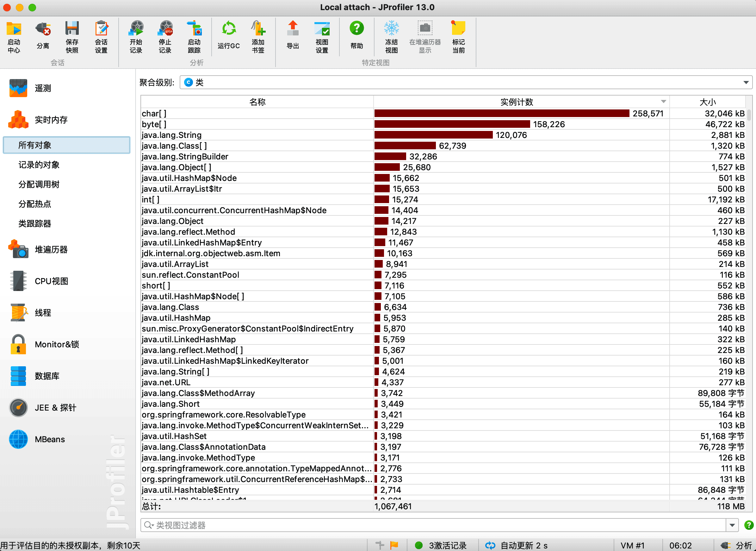Expand the class view filter history dropdown arrow
This screenshot has height=551, width=756.
click(x=732, y=525)
